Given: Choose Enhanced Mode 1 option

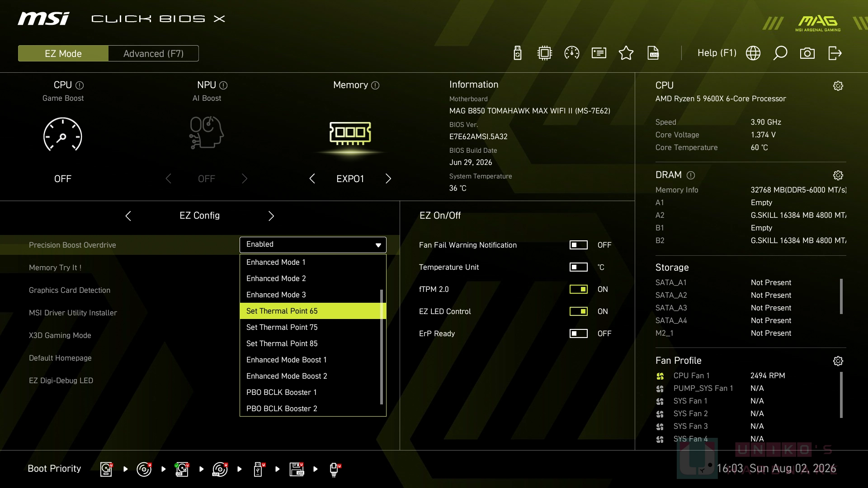Looking at the screenshot, I should [x=310, y=262].
